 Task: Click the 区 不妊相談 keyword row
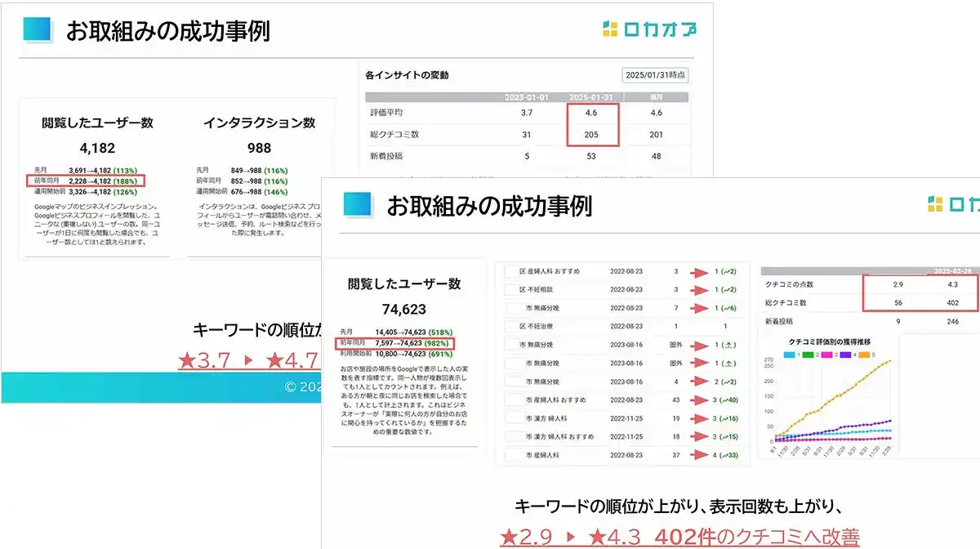621,289
